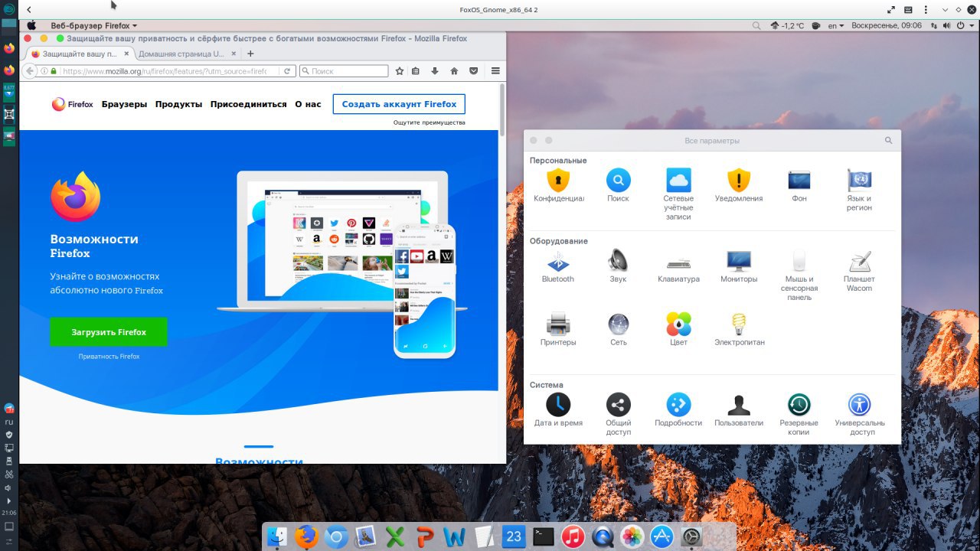
Task: Click the Firefox page vertical scrollbar
Action: (502, 110)
